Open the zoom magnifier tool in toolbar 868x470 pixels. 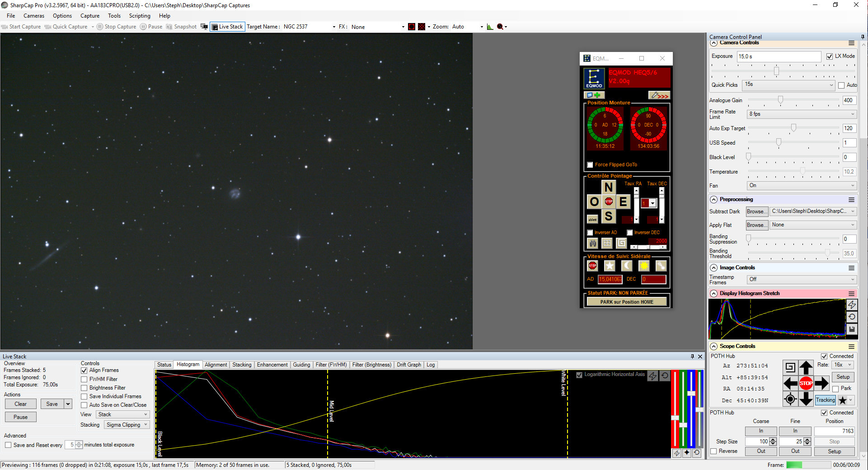tap(500, 27)
